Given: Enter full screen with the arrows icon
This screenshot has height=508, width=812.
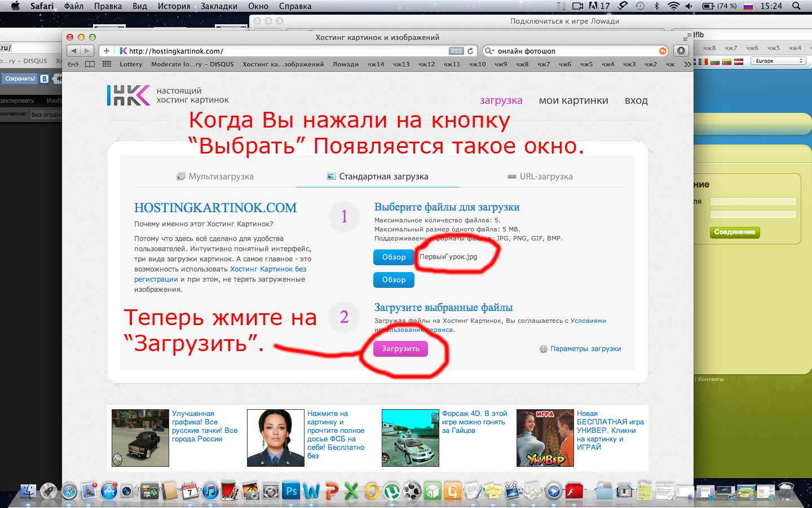Looking at the screenshot, I should 686,37.
